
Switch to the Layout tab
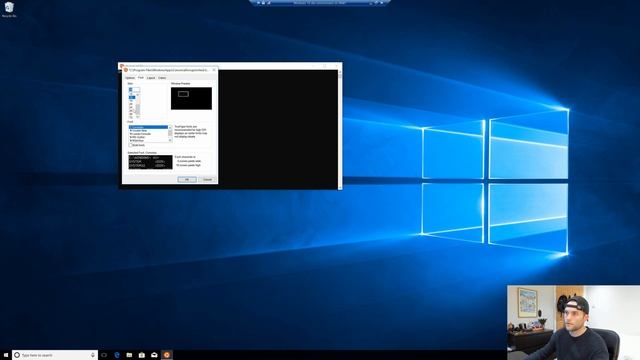pyautogui.click(x=151, y=78)
